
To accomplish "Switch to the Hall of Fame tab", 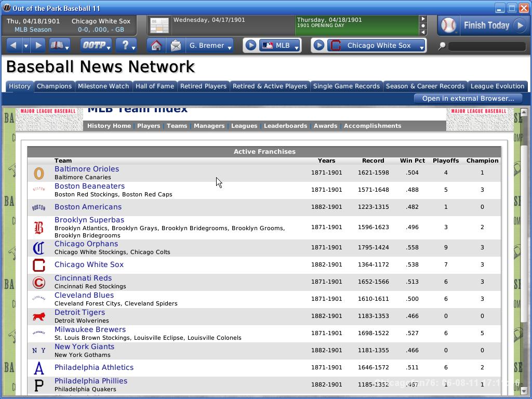I will click(x=154, y=86).
